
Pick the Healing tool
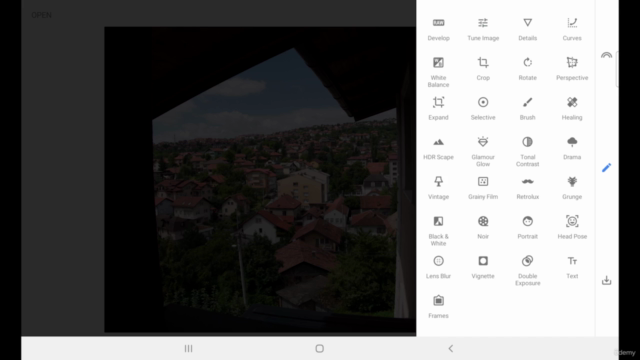[572, 109]
